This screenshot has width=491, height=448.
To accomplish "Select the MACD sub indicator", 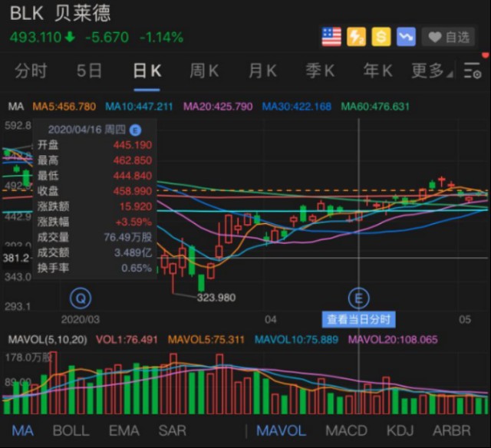I will [346, 431].
